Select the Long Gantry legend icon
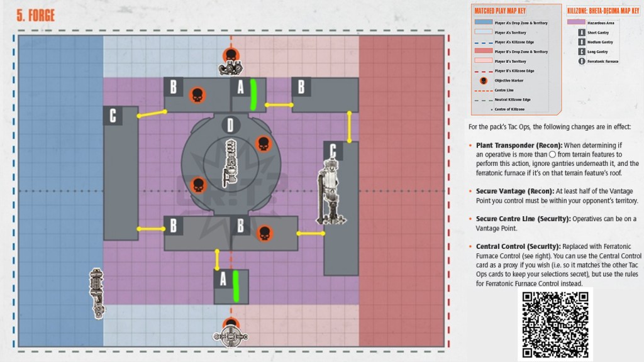The image size is (644, 362). (x=582, y=52)
